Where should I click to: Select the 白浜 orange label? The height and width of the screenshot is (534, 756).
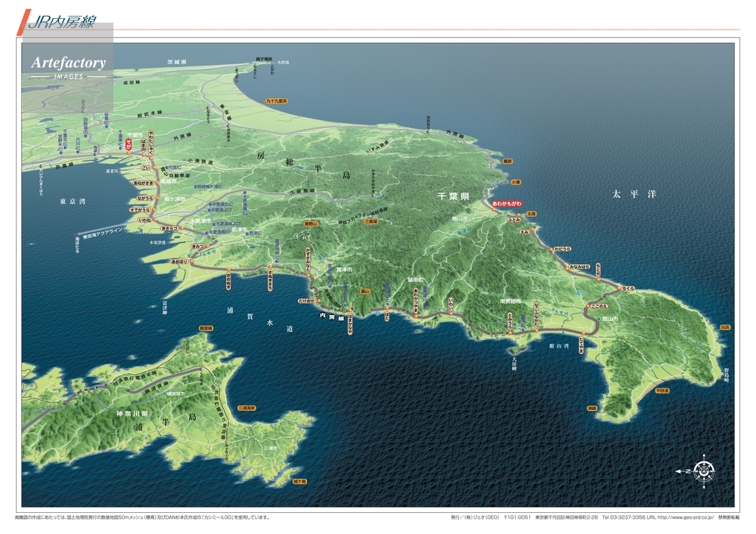725,327
